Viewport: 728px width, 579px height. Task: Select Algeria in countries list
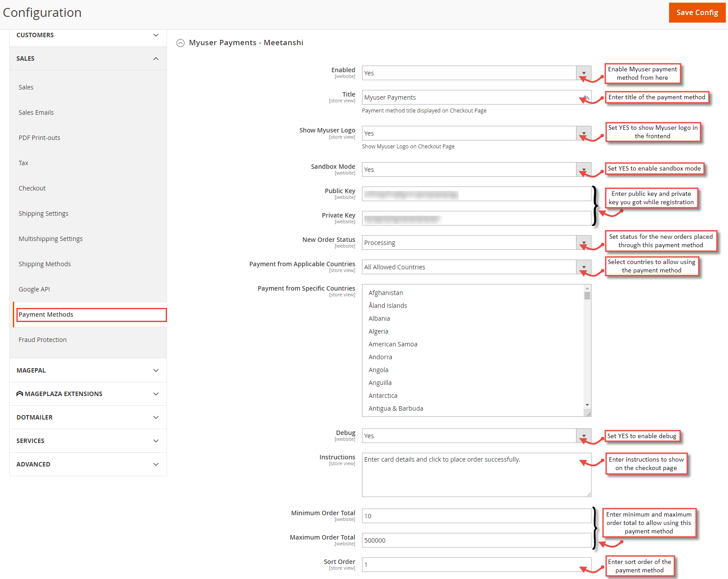tap(378, 331)
